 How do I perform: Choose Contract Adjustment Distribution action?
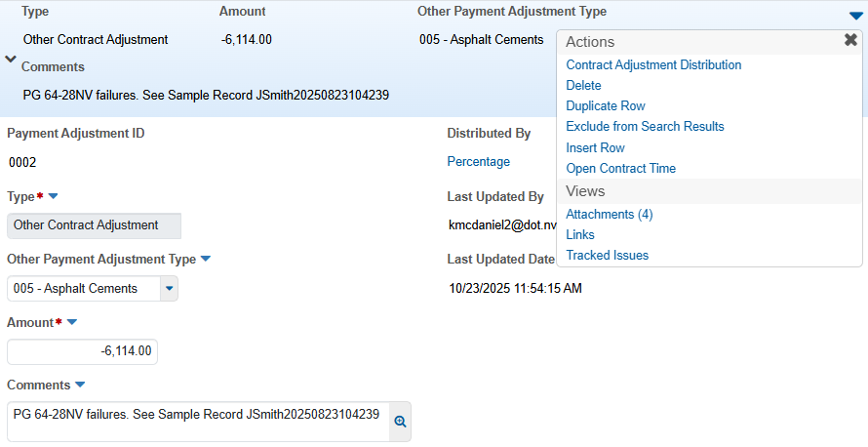(653, 64)
